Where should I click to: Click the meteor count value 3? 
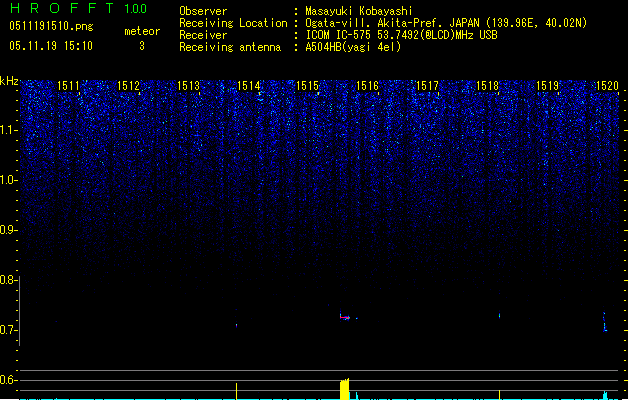pos(142,46)
